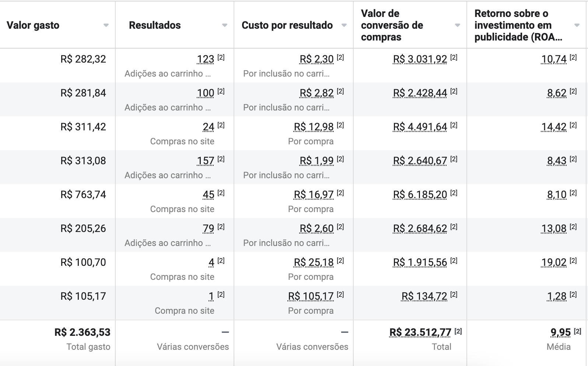588x366 pixels.
Task: Open the Resultados column dropdown arrow
Action: point(225,25)
